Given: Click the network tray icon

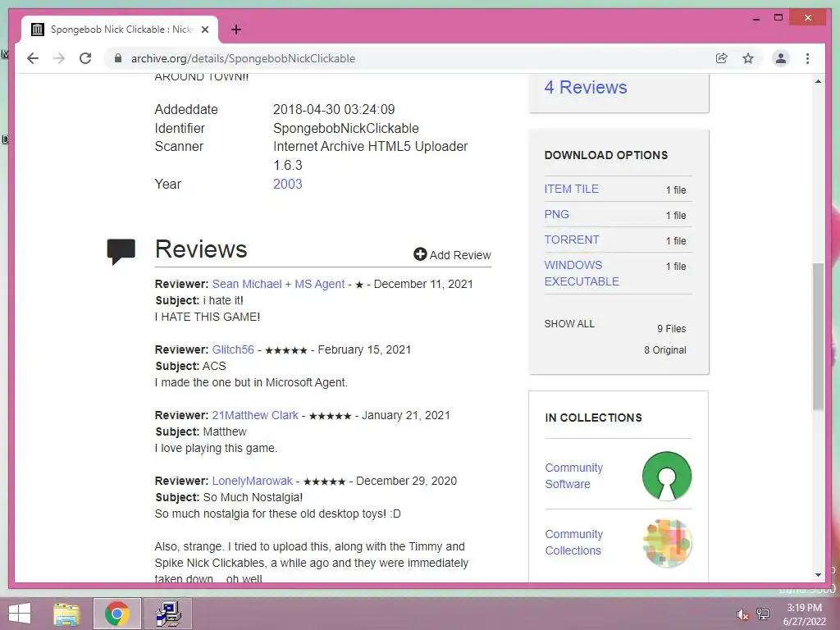Looking at the screenshot, I should coord(763,614).
